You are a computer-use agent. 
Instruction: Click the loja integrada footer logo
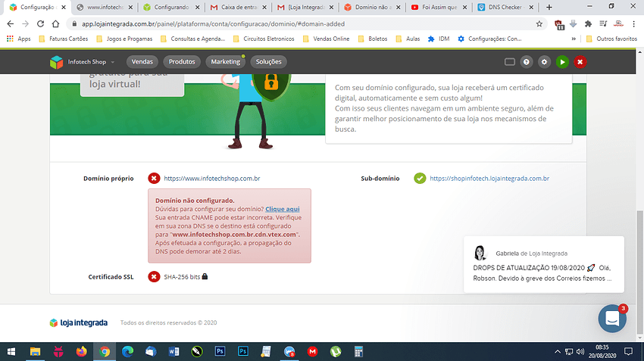point(79,323)
